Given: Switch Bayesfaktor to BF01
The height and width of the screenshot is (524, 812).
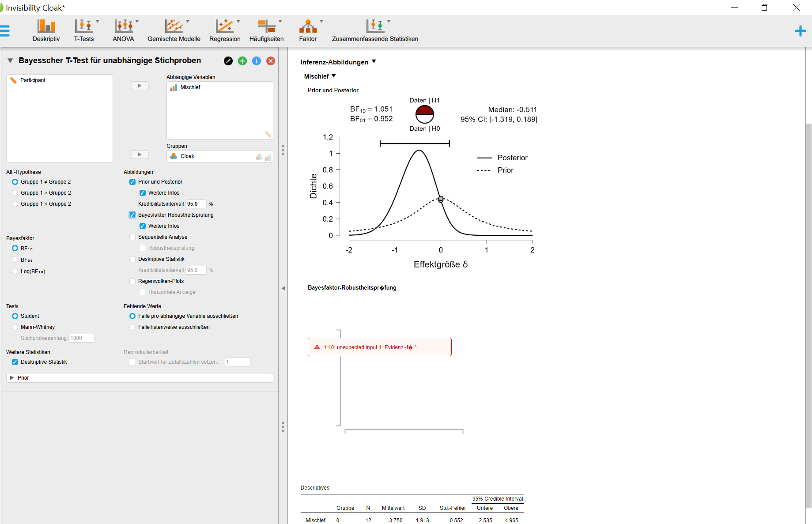Looking at the screenshot, I should pos(15,260).
